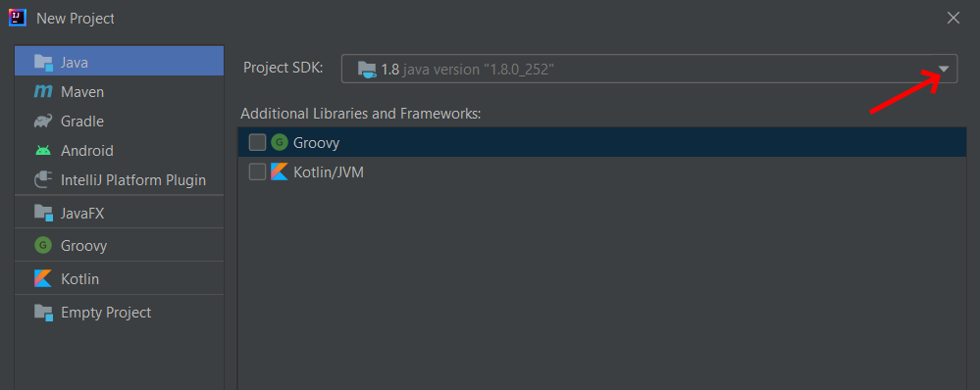The image size is (980, 390).
Task: Select the Groovy row in libraries list
Action: tap(602, 143)
